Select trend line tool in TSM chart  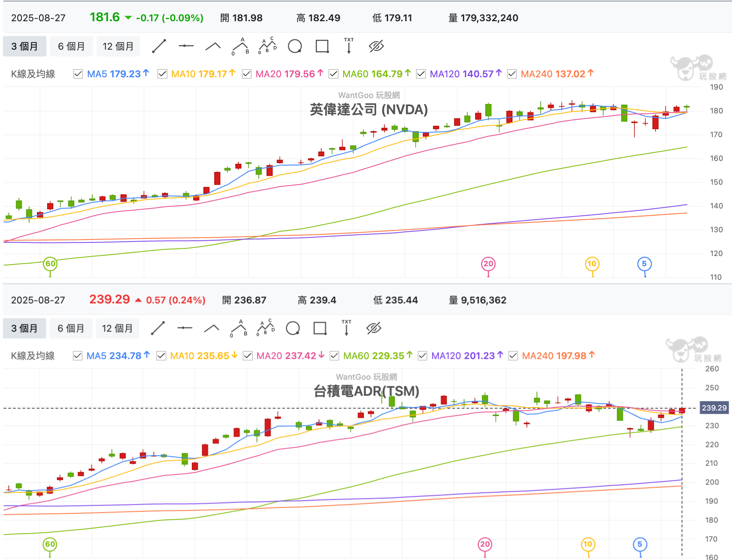(158, 328)
